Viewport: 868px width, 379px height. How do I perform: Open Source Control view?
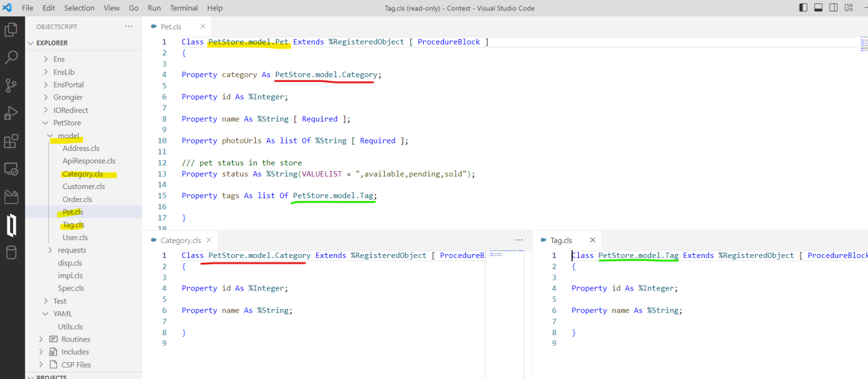[11, 85]
